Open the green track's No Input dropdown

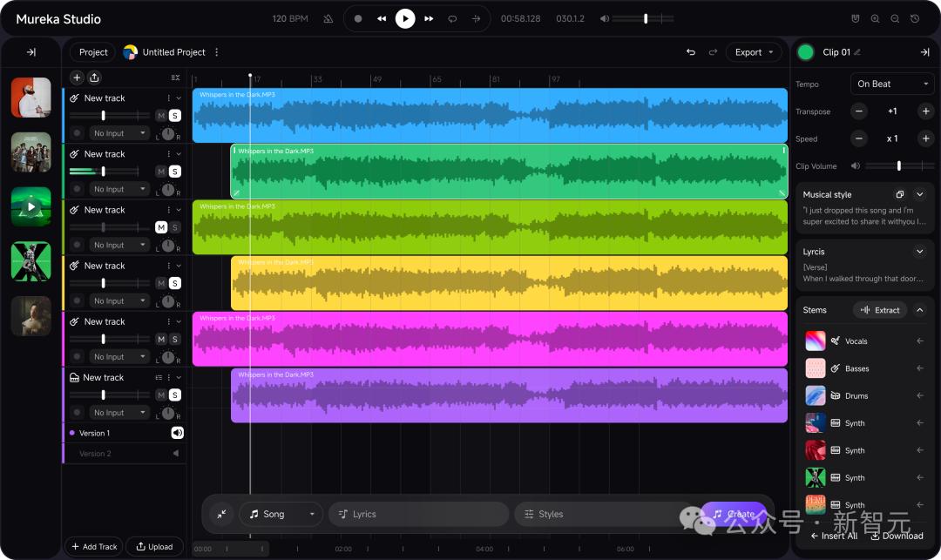click(118, 189)
